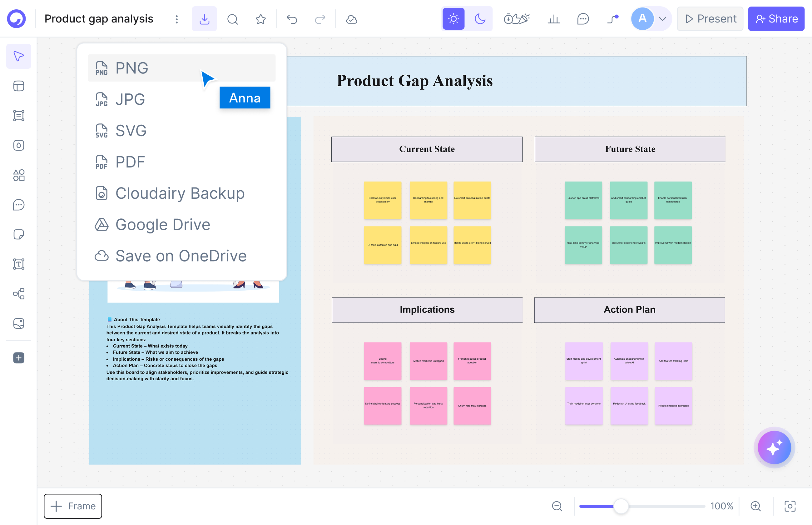Click the zoom slider handle
Viewport: 812px width, 525px height.
click(x=621, y=506)
